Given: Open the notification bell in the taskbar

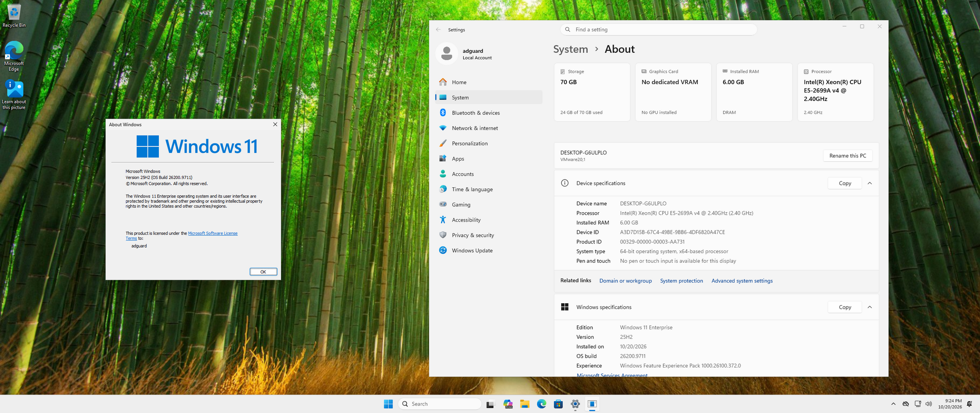Looking at the screenshot, I should (x=970, y=404).
